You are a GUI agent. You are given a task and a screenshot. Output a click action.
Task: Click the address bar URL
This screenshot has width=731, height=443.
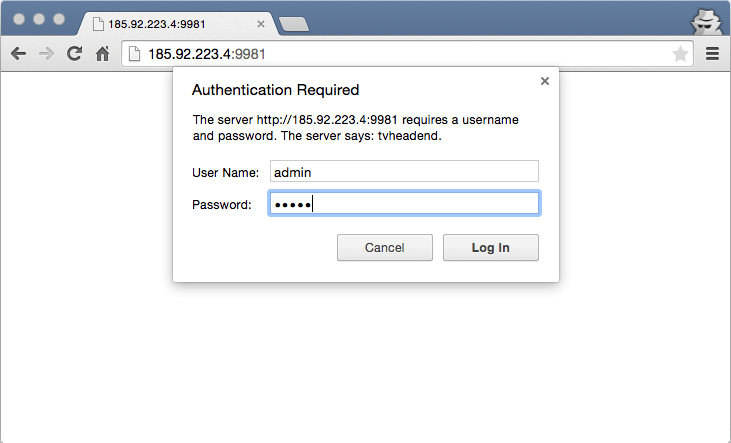tap(207, 54)
